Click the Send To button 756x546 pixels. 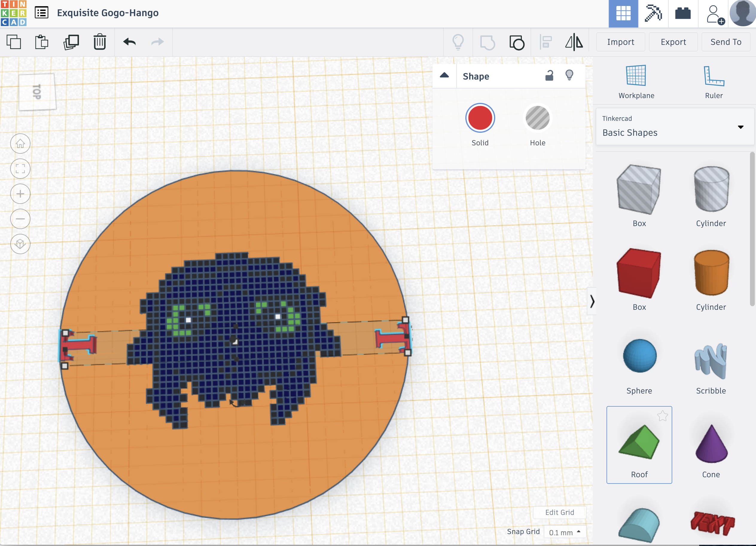click(726, 42)
